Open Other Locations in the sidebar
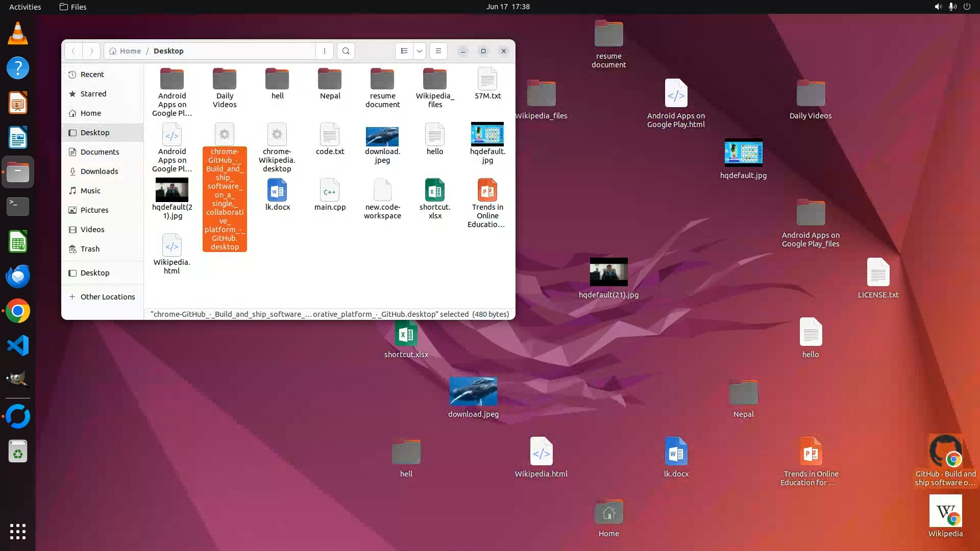Viewport: 980px width, 551px height. tap(107, 297)
